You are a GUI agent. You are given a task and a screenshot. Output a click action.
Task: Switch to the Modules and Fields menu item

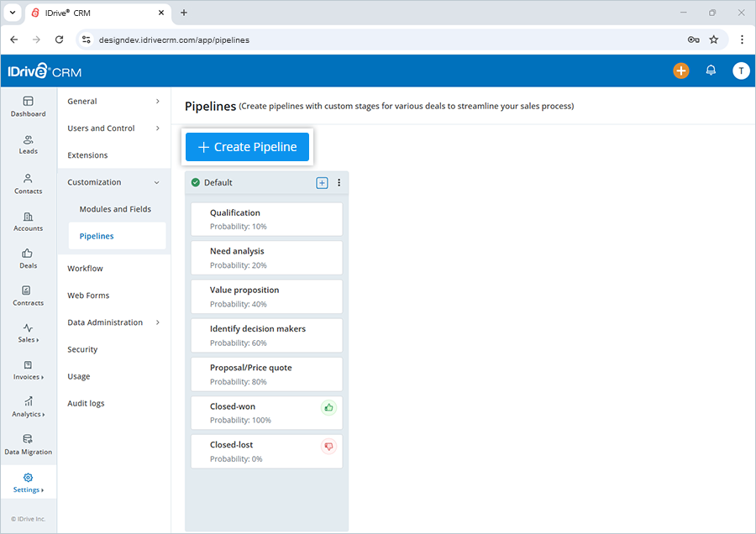point(115,209)
